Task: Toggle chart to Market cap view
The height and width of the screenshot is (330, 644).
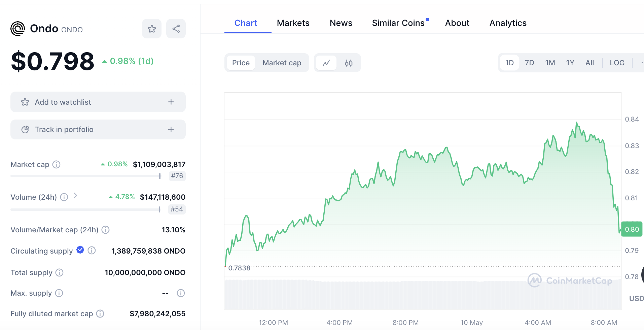Action: click(282, 63)
